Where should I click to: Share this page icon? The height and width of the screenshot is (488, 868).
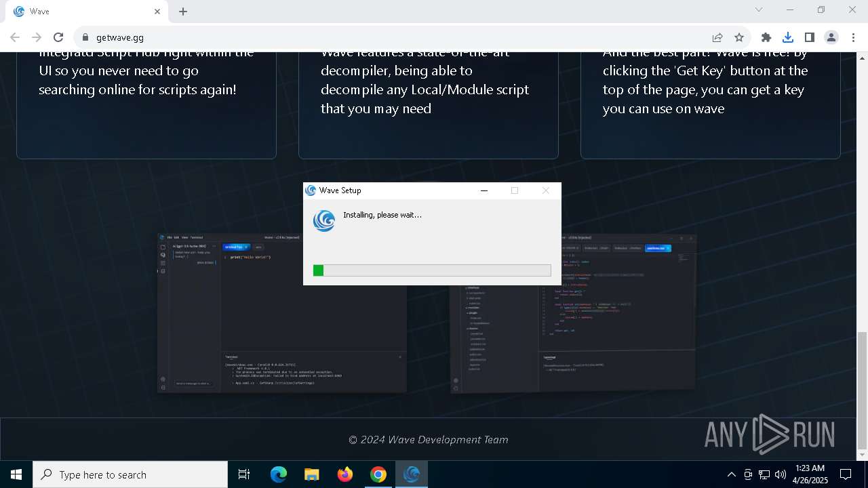[717, 37]
